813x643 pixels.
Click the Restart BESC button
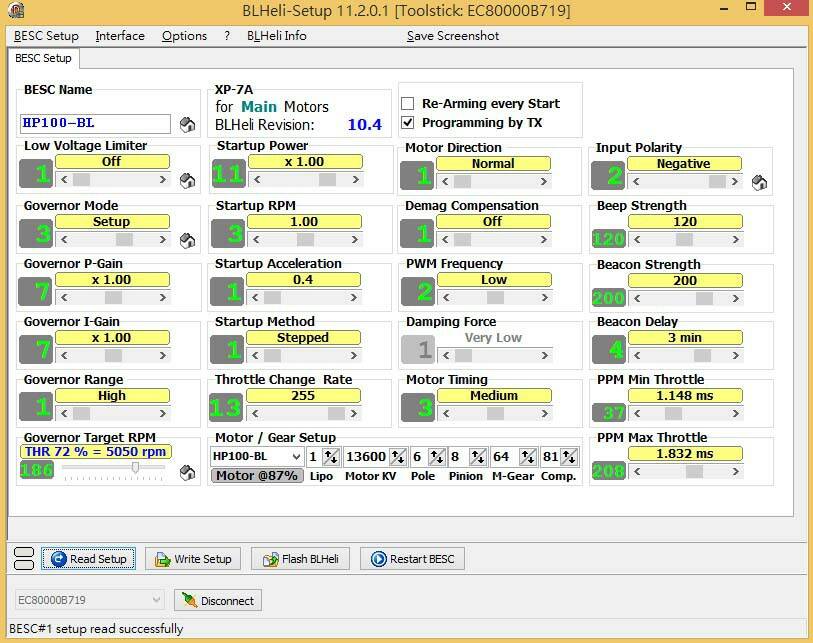412,559
